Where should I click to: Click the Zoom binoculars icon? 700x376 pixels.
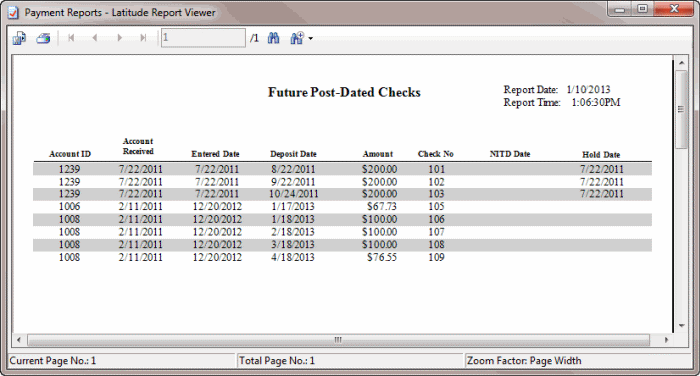click(x=297, y=38)
